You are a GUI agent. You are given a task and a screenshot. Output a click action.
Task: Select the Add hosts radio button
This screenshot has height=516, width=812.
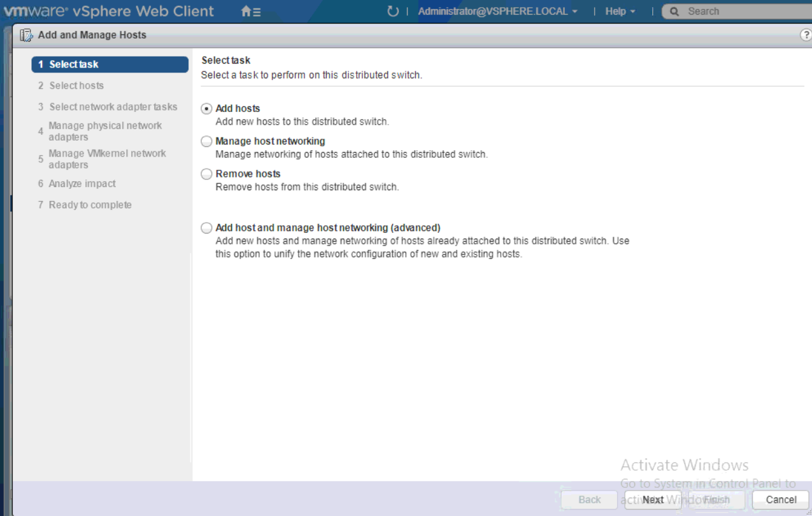206,109
